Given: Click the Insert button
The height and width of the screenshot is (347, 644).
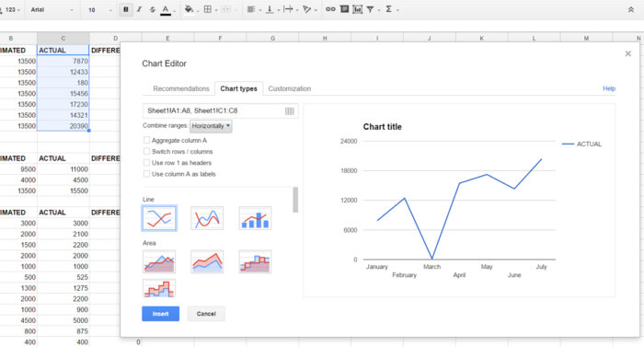Looking at the screenshot, I should point(161,314).
